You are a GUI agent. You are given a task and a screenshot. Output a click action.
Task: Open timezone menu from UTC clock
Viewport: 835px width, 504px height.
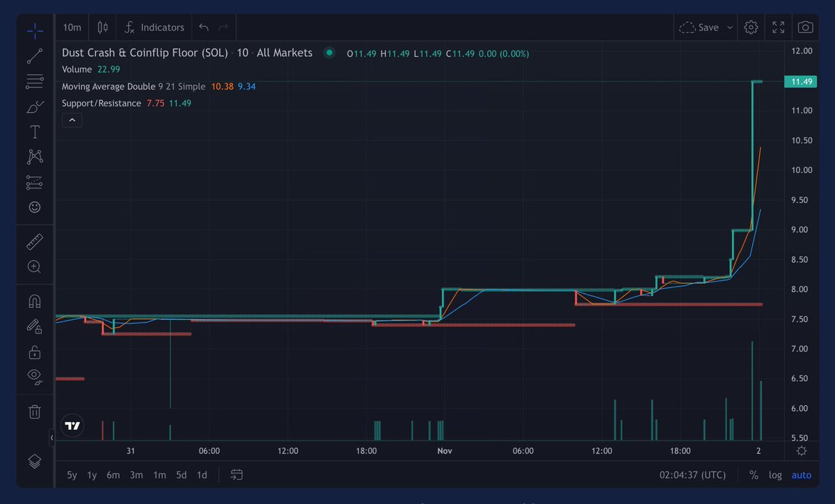(x=692, y=475)
